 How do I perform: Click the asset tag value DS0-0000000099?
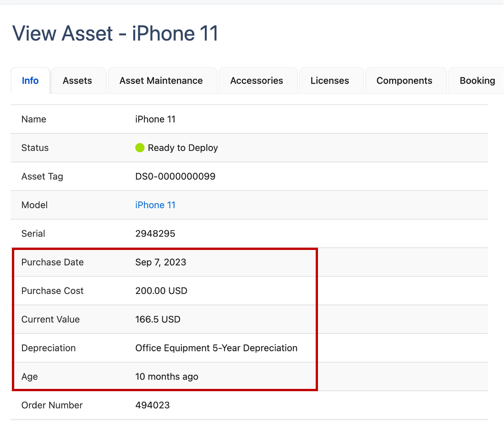click(x=175, y=177)
